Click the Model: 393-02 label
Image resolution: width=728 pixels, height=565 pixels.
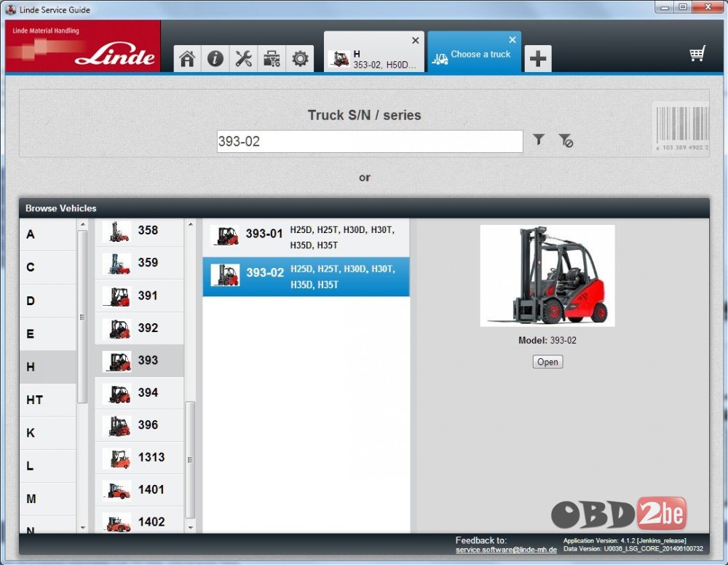(x=547, y=340)
